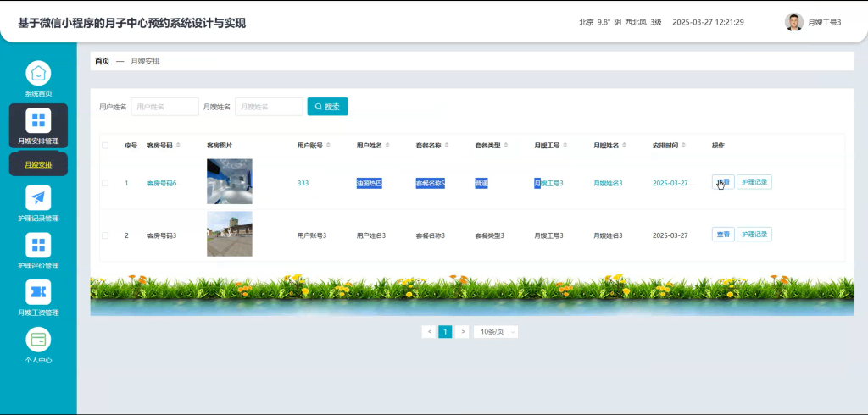This screenshot has width=868, height=415.
Task: Click the 北京 weather info text
Action: [620, 22]
